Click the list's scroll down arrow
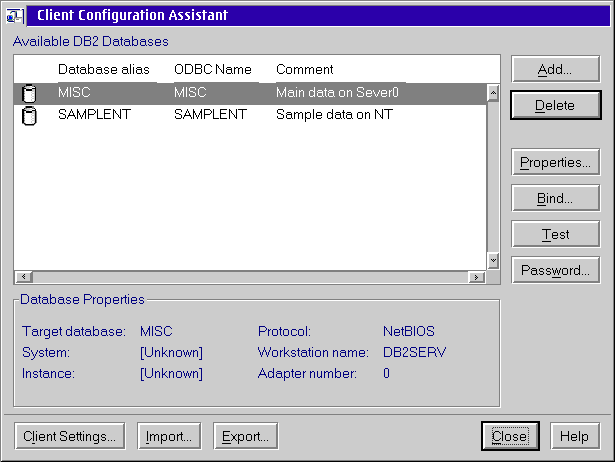The image size is (615, 462). coord(493,260)
